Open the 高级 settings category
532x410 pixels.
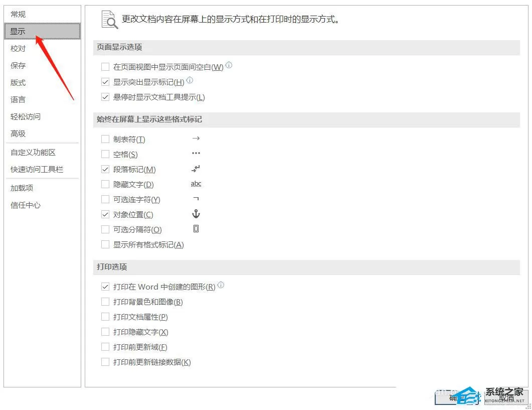(x=18, y=133)
